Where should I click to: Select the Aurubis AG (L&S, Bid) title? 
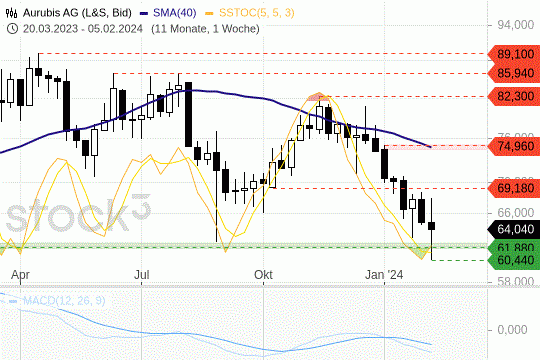[x=77, y=13]
